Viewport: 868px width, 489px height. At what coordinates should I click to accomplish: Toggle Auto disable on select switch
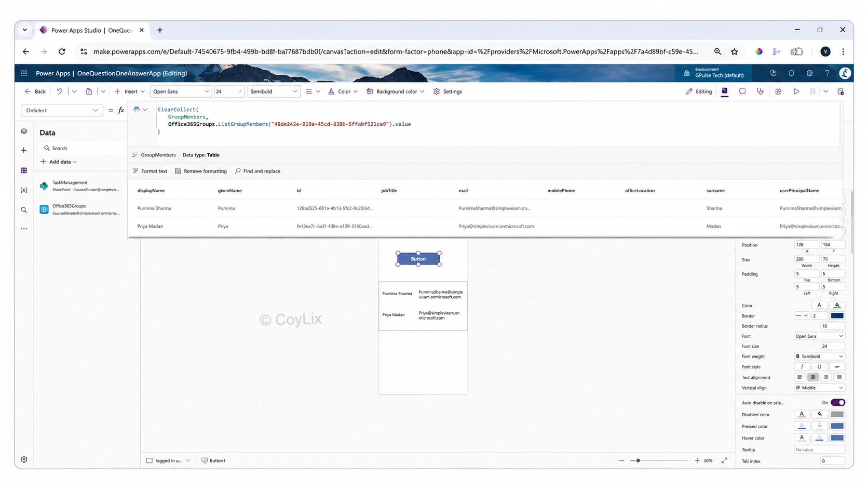837,403
